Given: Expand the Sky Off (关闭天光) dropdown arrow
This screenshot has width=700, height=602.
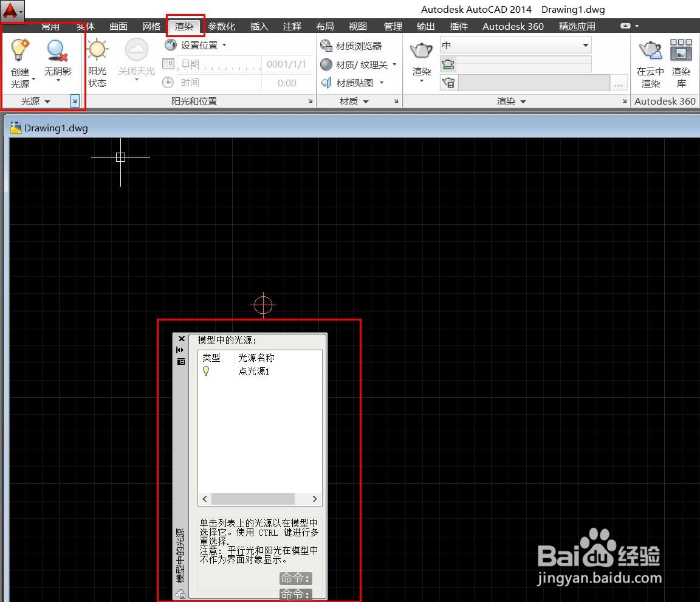Looking at the screenshot, I should (137, 80).
